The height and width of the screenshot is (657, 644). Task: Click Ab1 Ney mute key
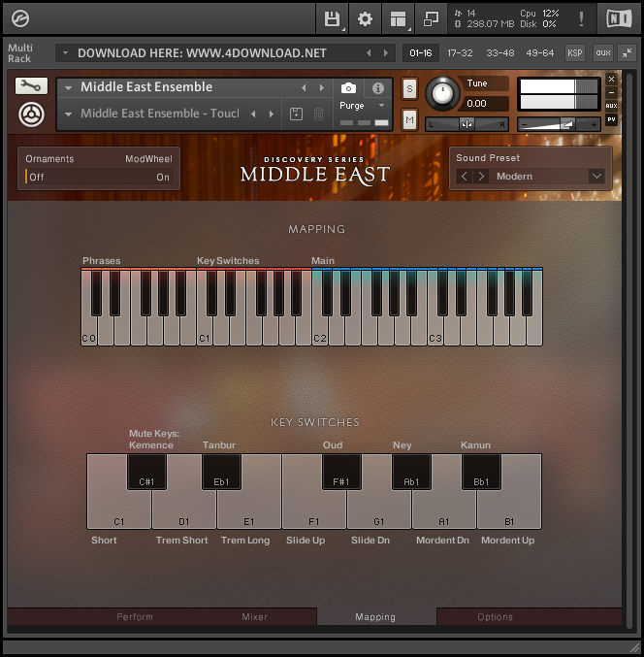(411, 472)
